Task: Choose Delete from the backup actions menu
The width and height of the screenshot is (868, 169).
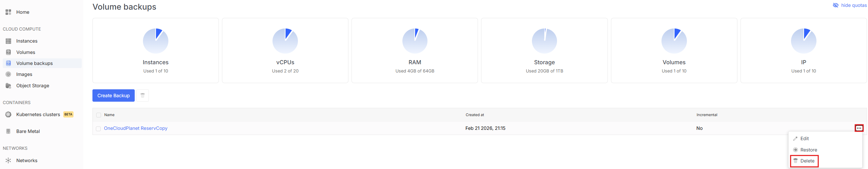Action: (x=807, y=161)
